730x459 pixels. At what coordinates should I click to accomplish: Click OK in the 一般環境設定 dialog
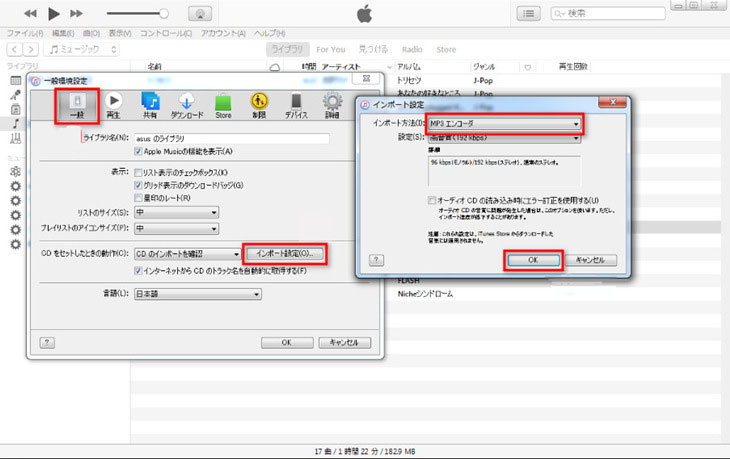pos(287,343)
